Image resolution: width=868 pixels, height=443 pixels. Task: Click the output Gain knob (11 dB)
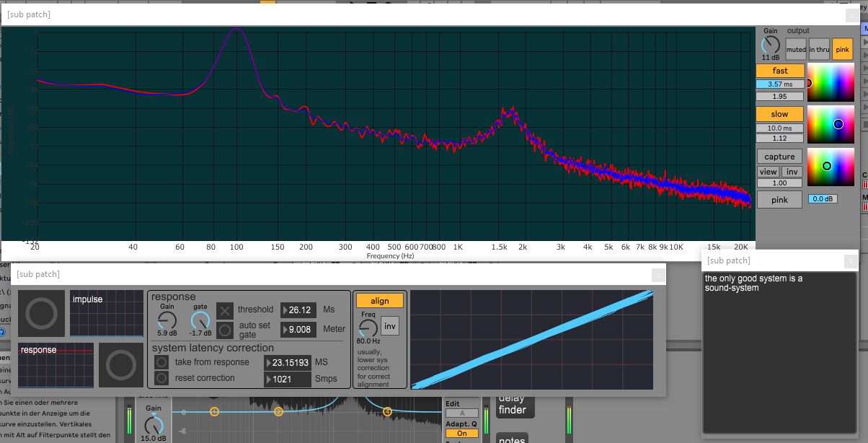click(x=771, y=45)
